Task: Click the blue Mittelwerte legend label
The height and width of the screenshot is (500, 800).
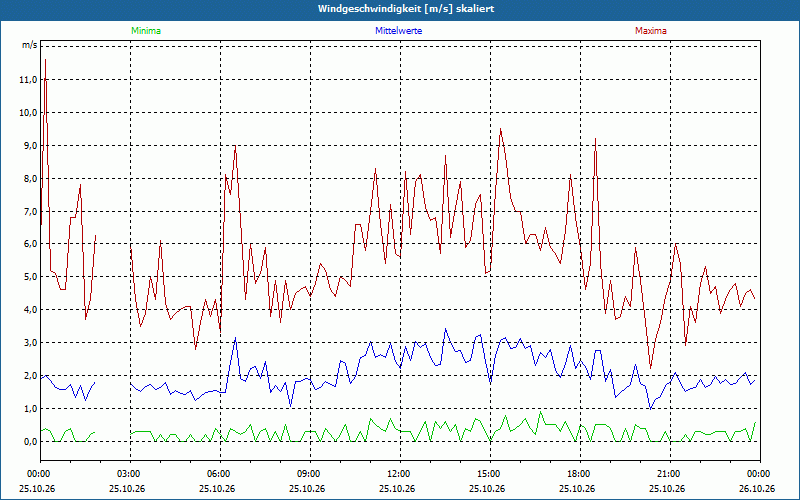Action: pos(398,31)
